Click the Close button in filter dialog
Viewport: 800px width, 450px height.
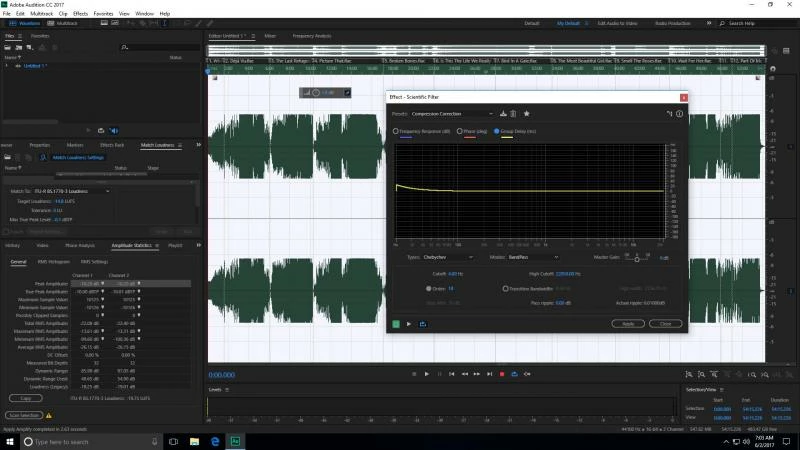pyautogui.click(x=666, y=324)
